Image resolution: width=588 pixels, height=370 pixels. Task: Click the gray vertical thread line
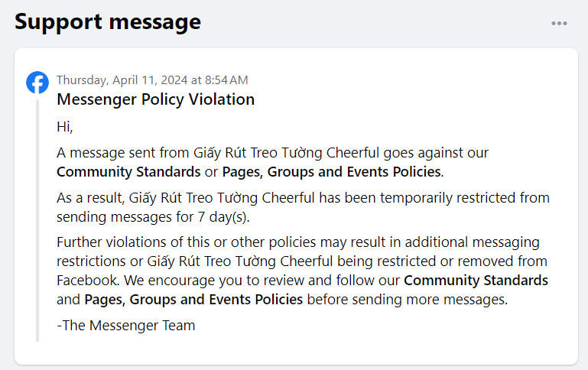pos(37,220)
